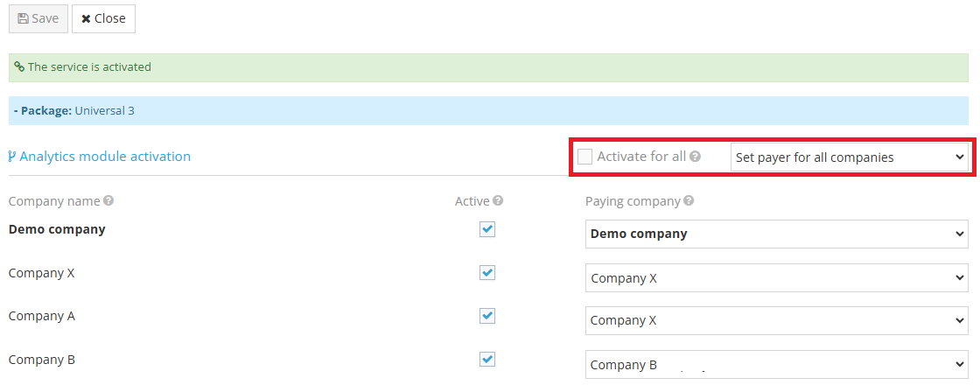The image size is (980, 385).
Task: Click the help icon beside Paying company
Action: tap(689, 201)
